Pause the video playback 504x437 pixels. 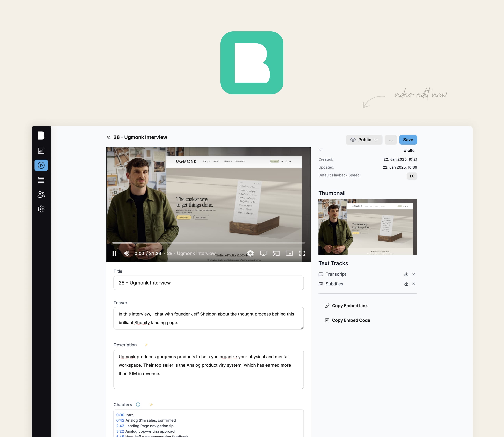coord(114,253)
